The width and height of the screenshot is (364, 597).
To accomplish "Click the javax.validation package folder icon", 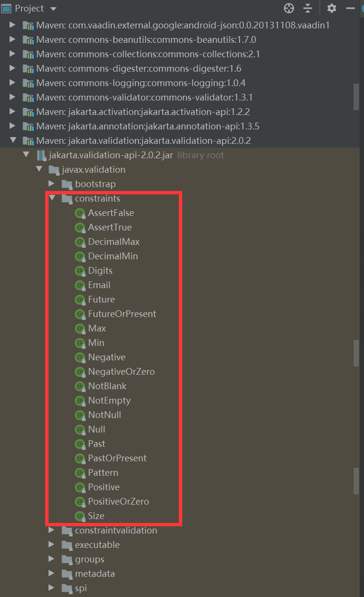I will click(x=54, y=169).
